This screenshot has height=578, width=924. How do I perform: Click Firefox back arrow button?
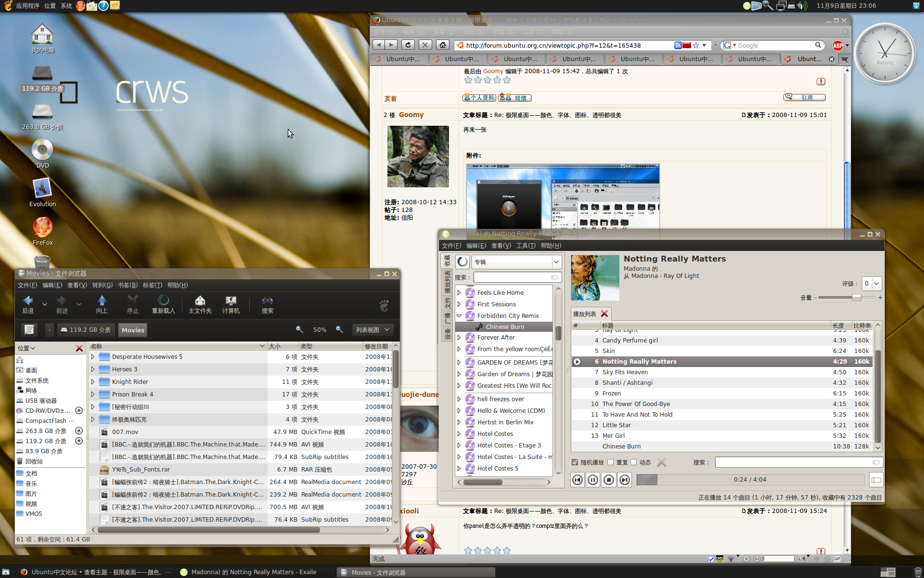[379, 45]
